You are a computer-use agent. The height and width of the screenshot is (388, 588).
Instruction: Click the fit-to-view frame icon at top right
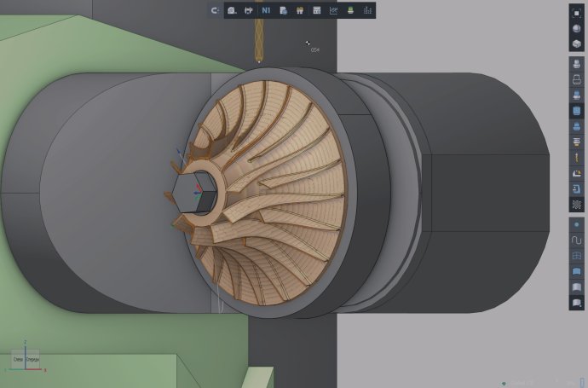577,13
